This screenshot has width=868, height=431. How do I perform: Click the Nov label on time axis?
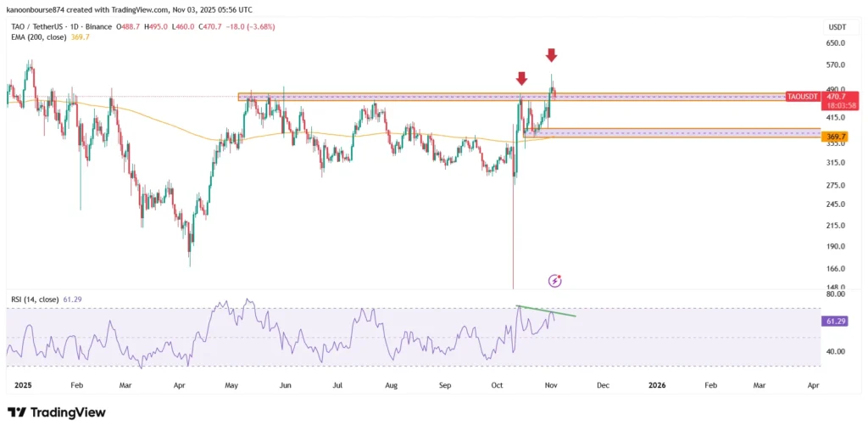tap(551, 384)
